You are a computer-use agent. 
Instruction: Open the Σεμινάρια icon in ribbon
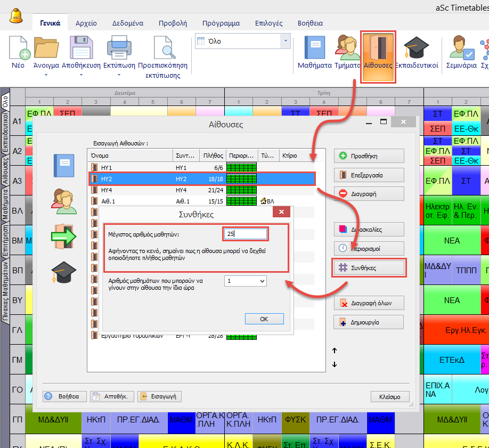click(461, 48)
